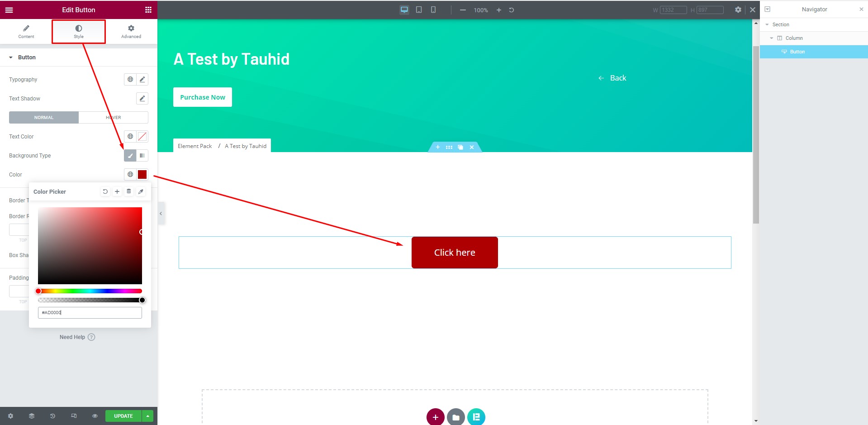Click the eyedropper color sampler icon

141,191
